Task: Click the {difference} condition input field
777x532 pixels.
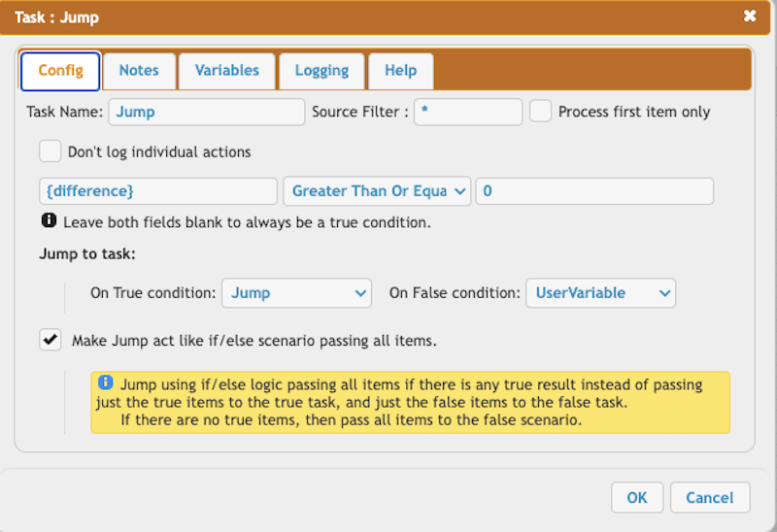Action: point(158,191)
